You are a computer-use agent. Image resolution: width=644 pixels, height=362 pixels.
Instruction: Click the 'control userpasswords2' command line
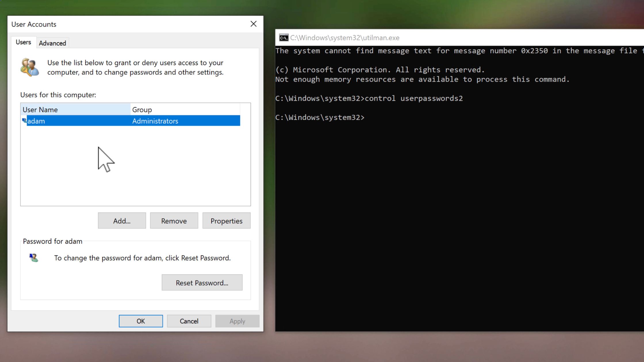[369, 98]
